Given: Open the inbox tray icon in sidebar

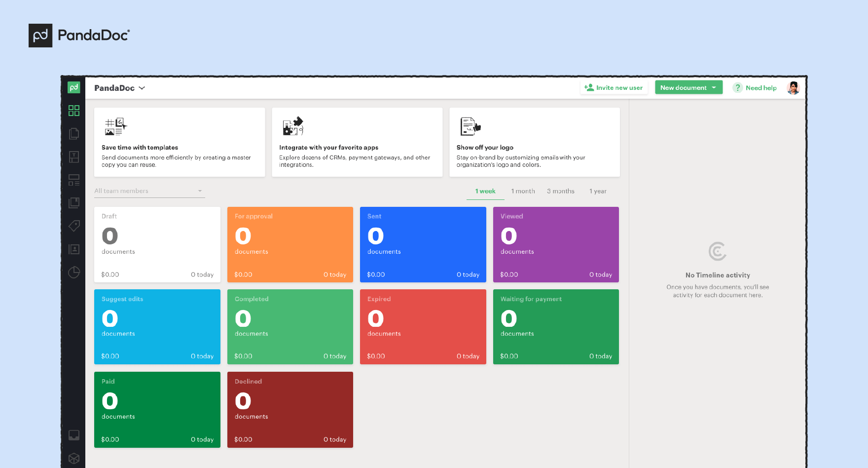Looking at the screenshot, I should pyautogui.click(x=74, y=435).
